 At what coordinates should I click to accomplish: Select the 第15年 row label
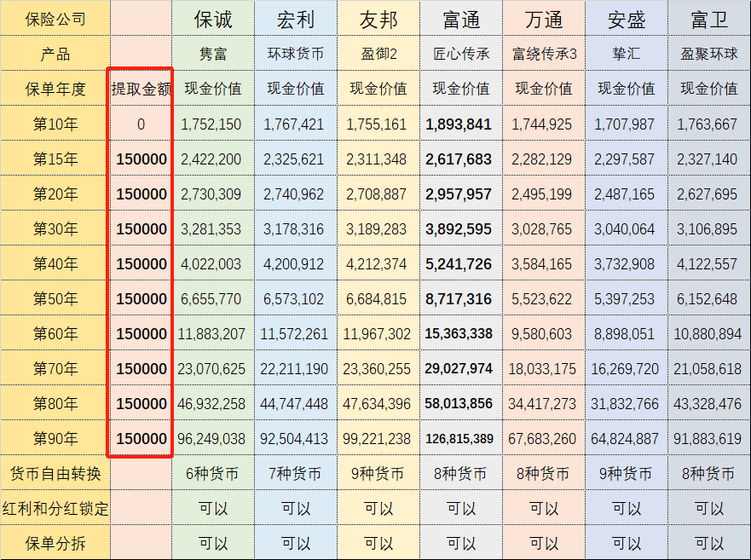55,159
